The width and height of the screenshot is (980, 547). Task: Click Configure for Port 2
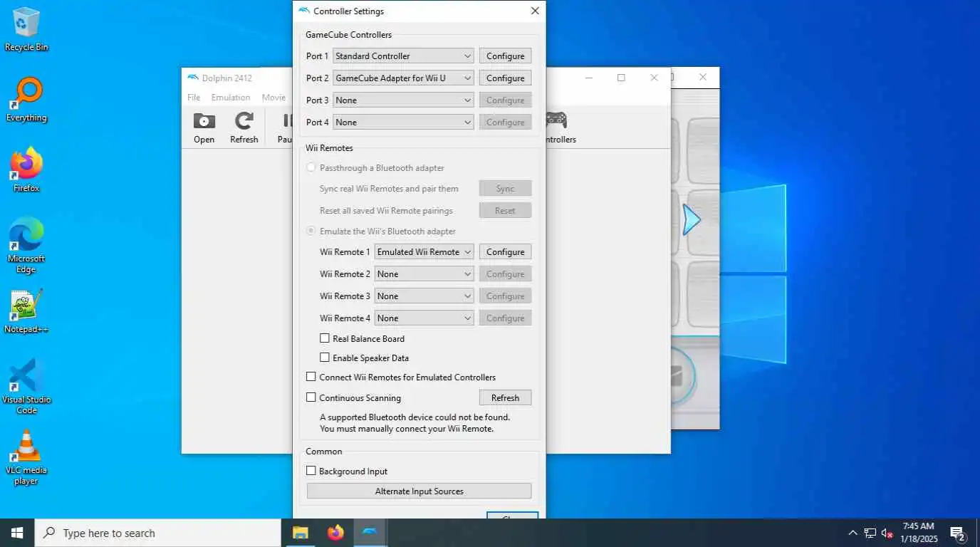click(x=505, y=78)
